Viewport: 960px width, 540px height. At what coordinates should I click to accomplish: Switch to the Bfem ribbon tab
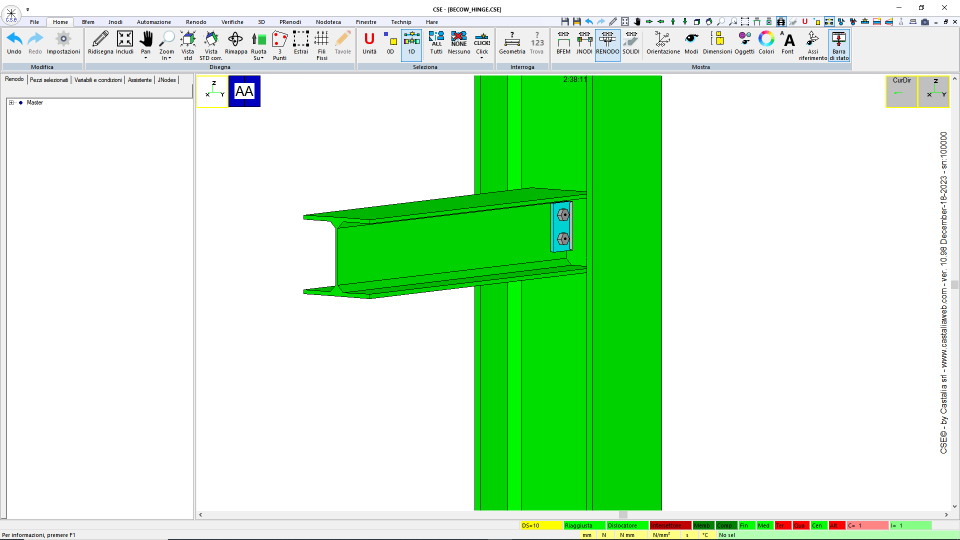[88, 22]
